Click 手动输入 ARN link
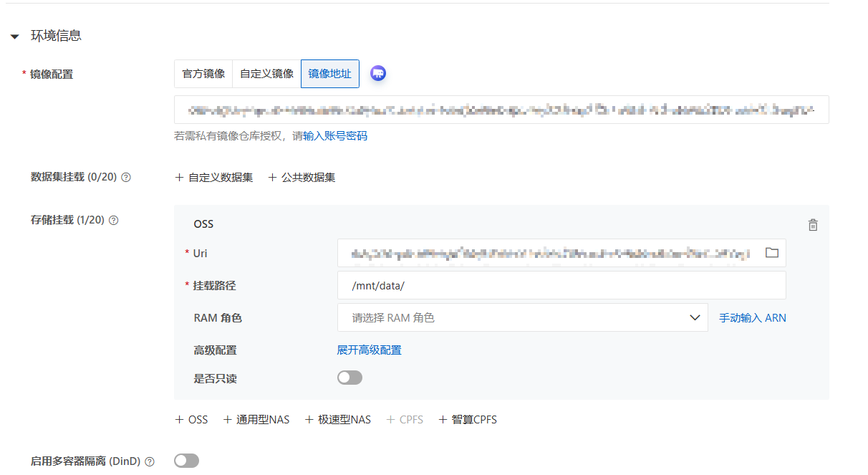 [753, 318]
